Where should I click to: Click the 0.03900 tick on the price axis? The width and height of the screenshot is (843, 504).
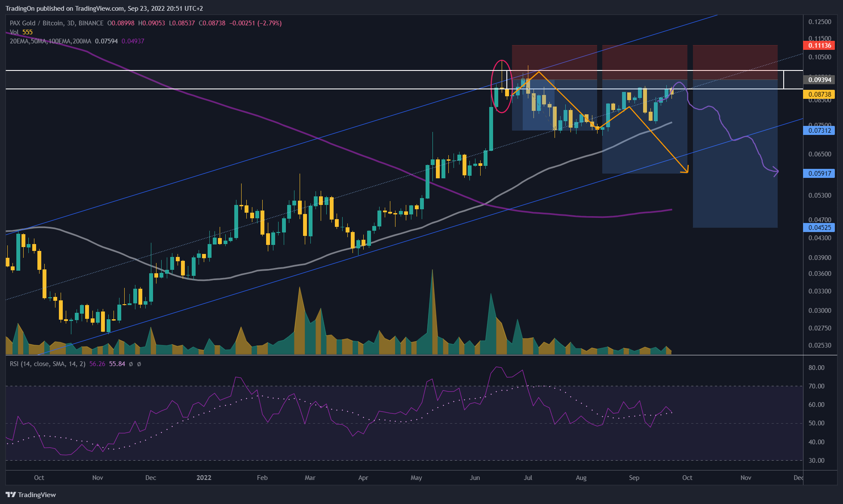[x=820, y=257]
